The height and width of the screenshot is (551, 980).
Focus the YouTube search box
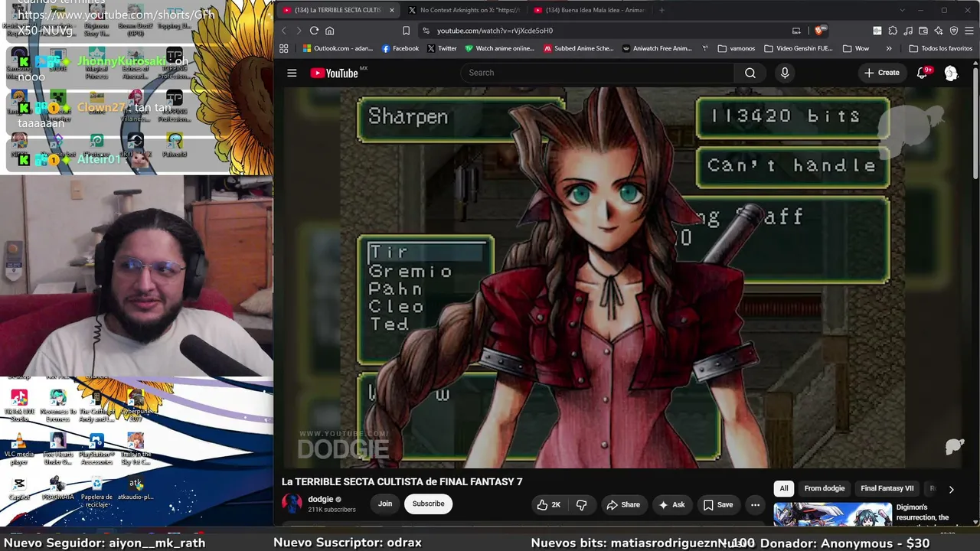(597, 73)
